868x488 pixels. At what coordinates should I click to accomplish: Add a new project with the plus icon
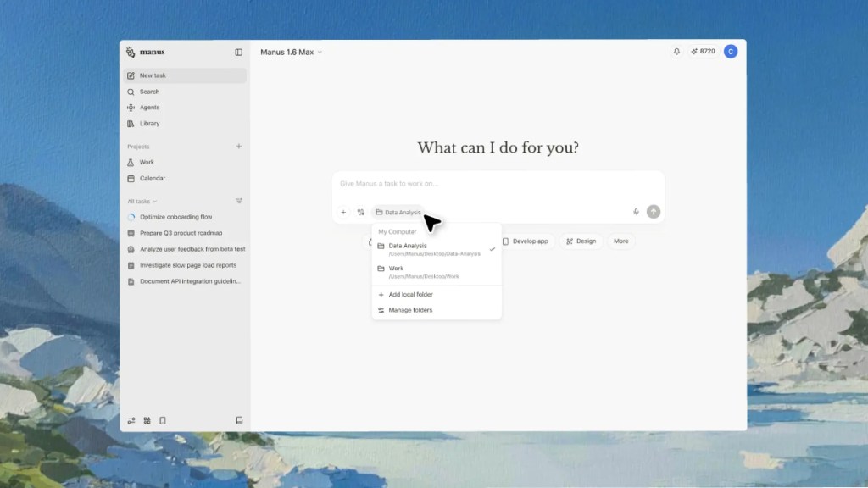pyautogui.click(x=238, y=146)
